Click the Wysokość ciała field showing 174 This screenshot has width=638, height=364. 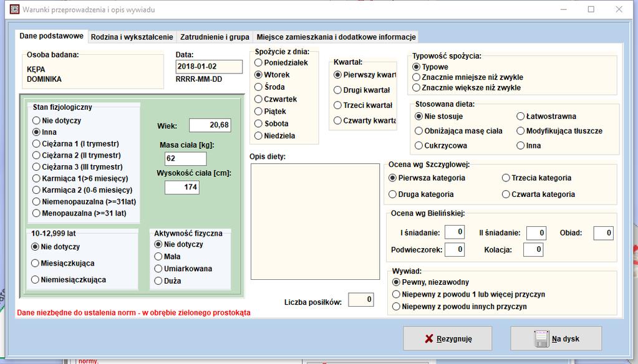182,187
